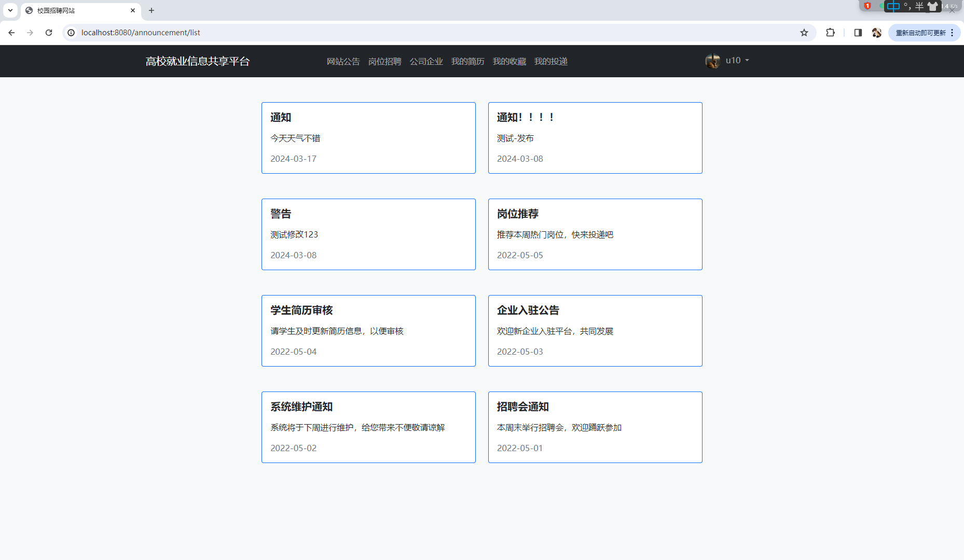Screen dimensions: 964x560
Task: Open the 岗位推荐 announcement card
Action: click(595, 234)
